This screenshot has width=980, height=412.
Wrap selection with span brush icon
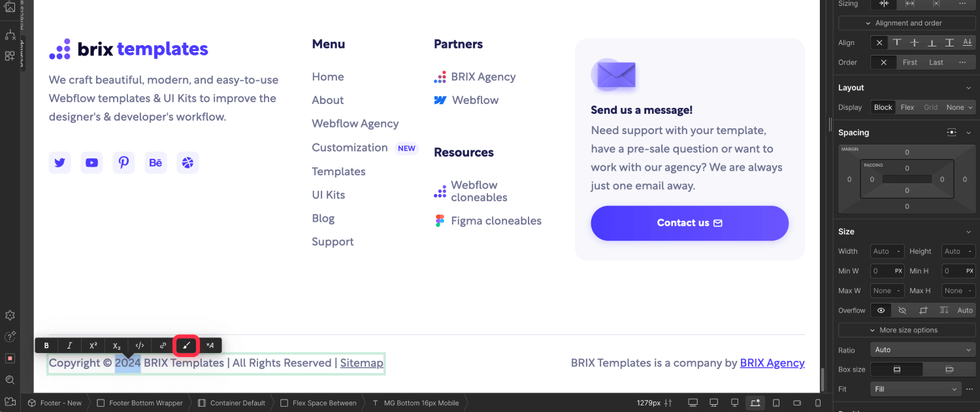pos(186,345)
